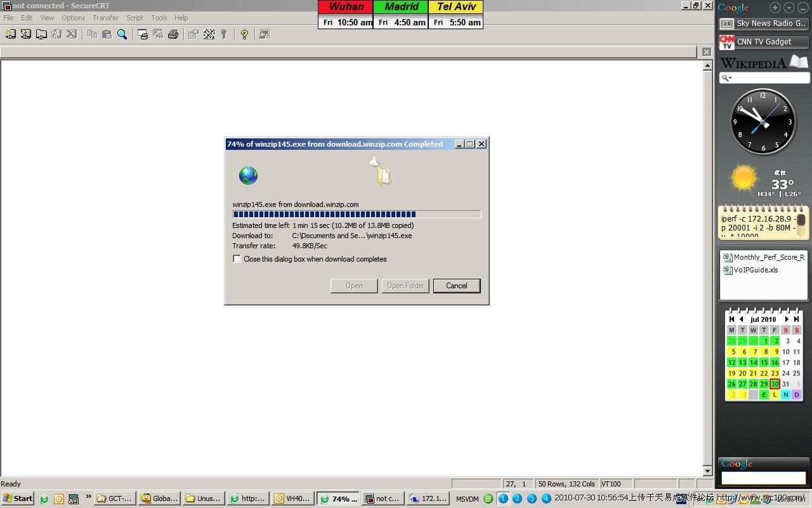Click the Find magnifier icon in toolbar

[x=122, y=34]
